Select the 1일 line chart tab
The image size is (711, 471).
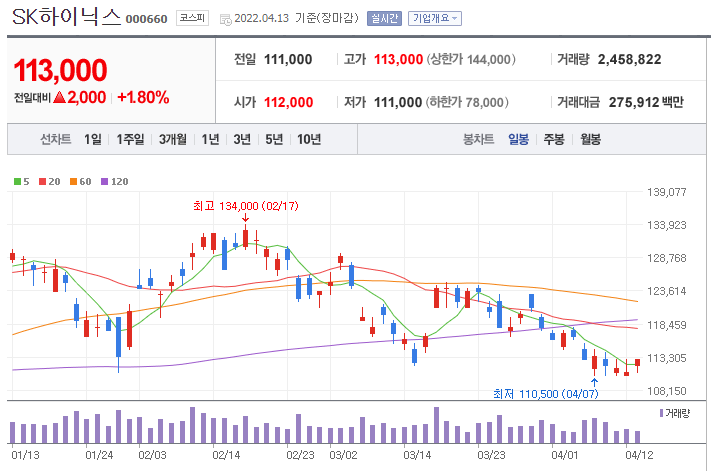pos(93,139)
